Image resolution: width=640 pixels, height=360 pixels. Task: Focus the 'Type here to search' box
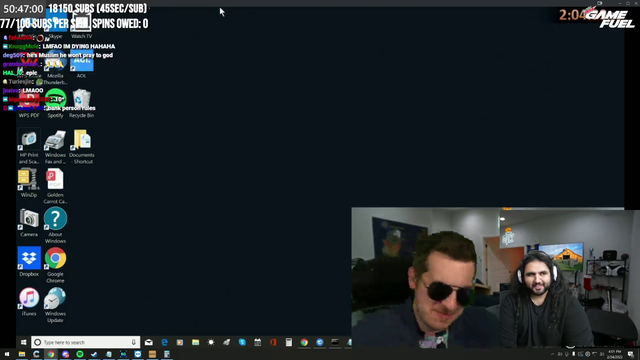click(85, 342)
